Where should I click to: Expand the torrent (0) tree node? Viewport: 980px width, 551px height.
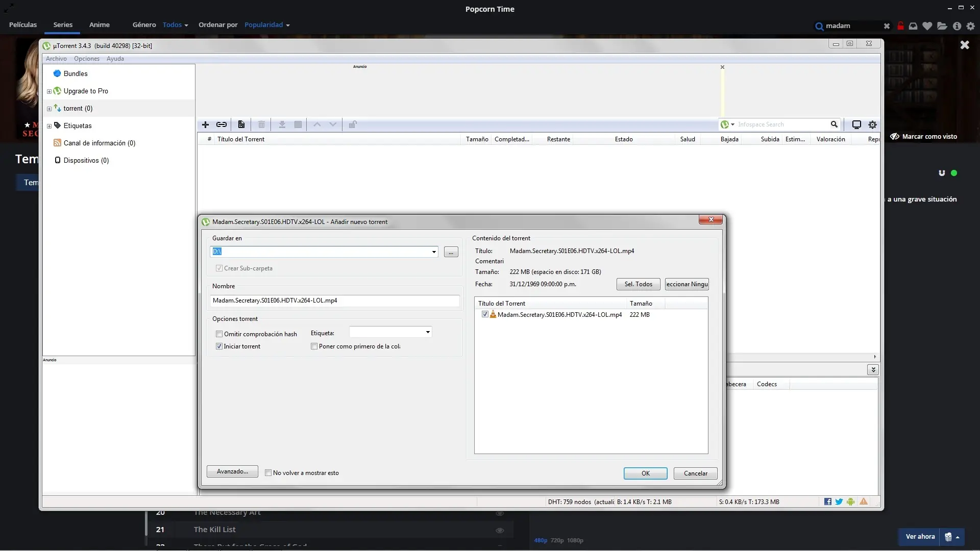click(x=49, y=109)
